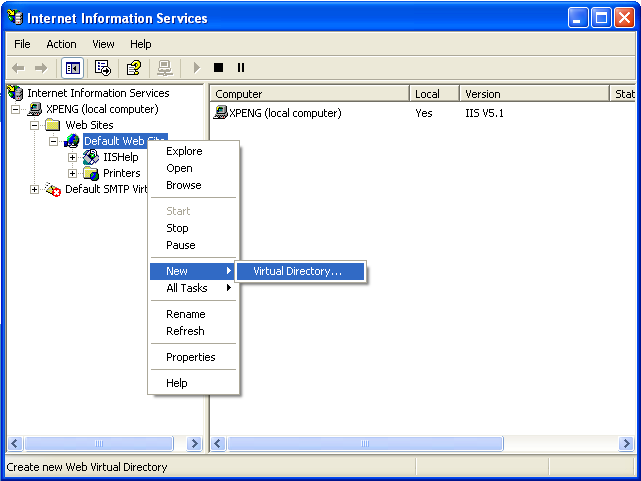Viewport: 641px width, 481px height.
Task: Select the Internet Information Services root icon
Action: tap(15, 93)
